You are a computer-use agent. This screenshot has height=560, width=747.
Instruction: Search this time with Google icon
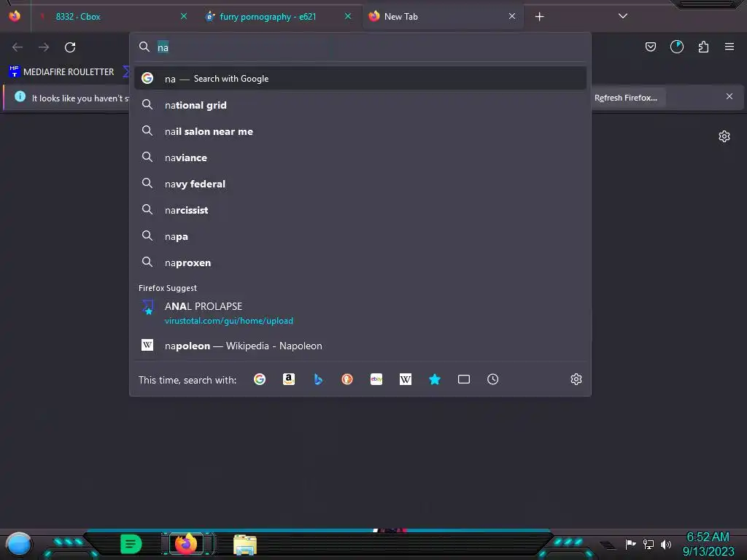[x=260, y=379]
